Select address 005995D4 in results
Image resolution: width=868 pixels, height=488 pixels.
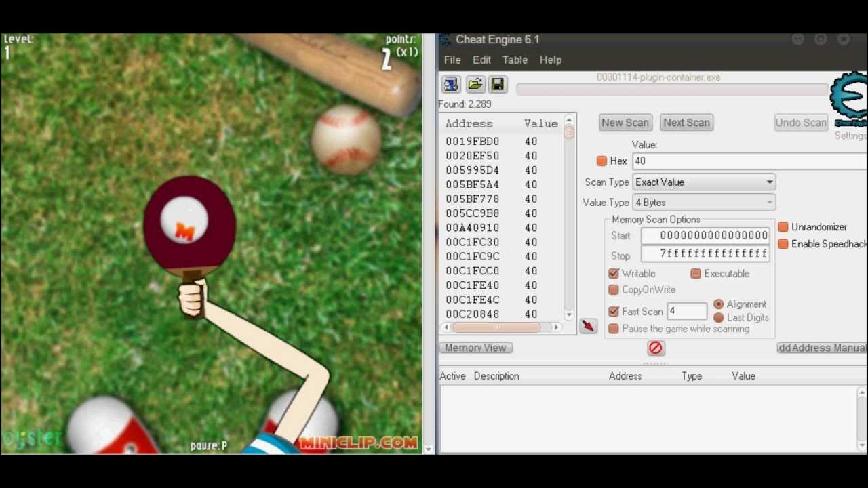[x=472, y=170]
